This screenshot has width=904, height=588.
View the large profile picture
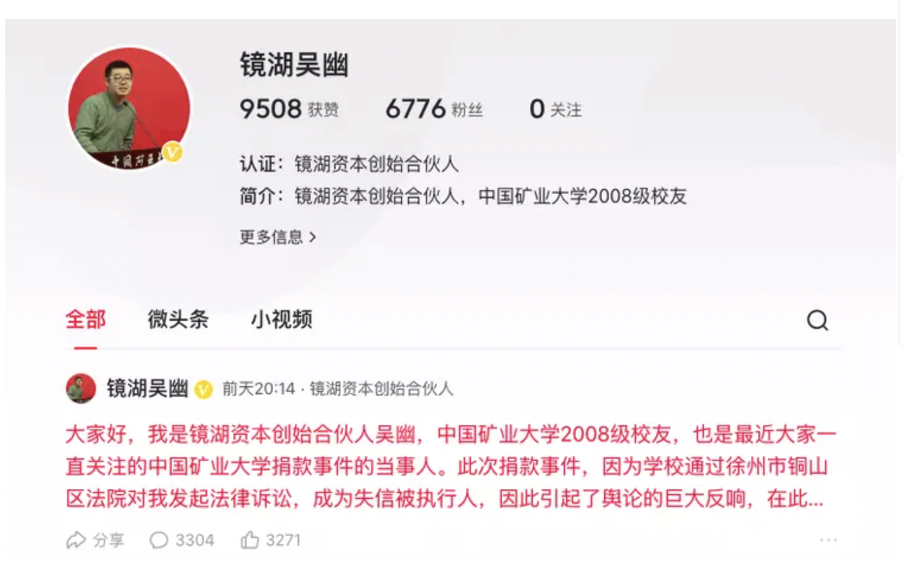coord(129,108)
